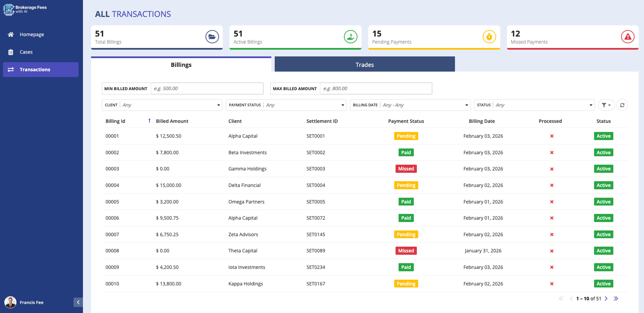Click the Processed X for billing 00009

coord(552,267)
